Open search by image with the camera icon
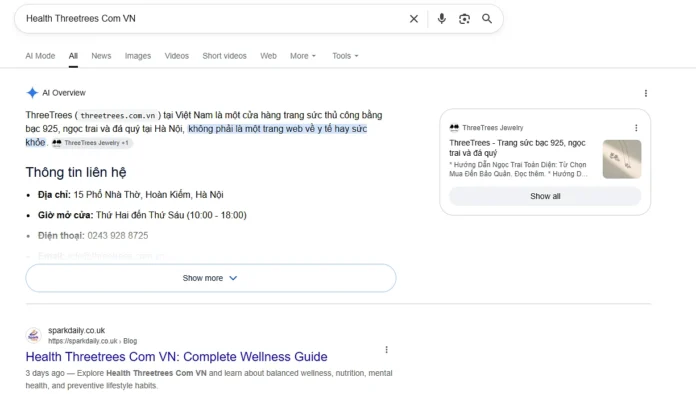 [464, 19]
